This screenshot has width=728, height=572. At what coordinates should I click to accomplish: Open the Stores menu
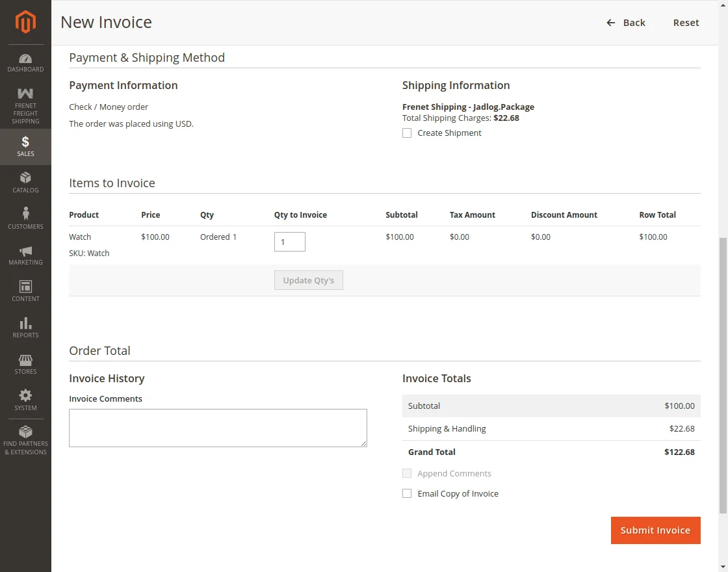(25, 365)
